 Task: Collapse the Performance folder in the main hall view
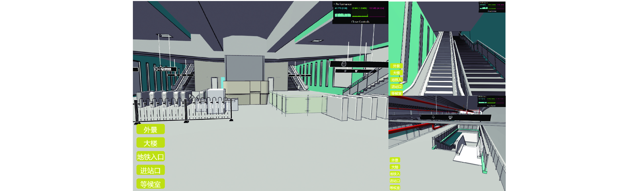(360, 4)
